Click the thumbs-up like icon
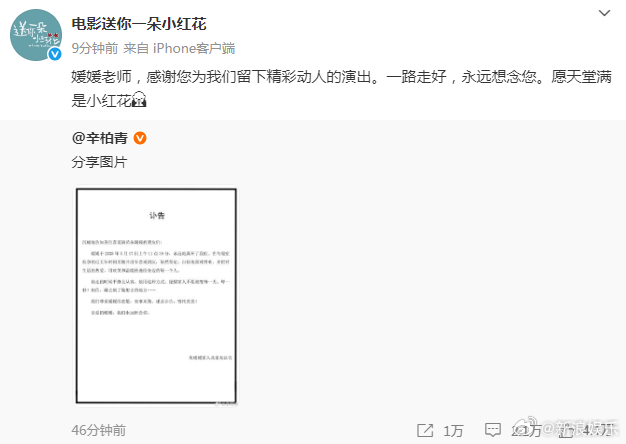The image size is (626, 444). tap(566, 430)
